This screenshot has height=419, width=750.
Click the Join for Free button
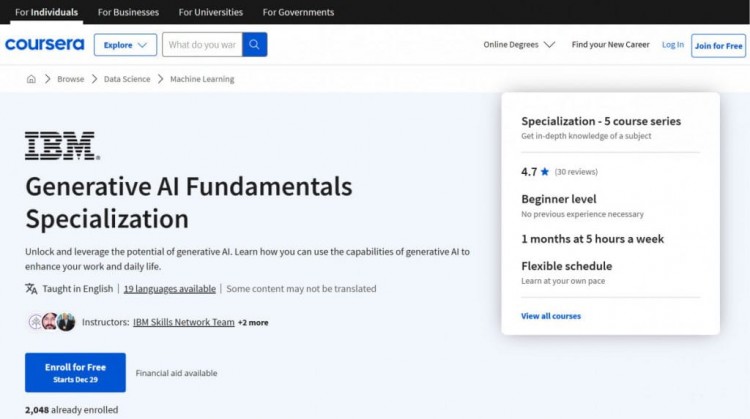point(718,45)
